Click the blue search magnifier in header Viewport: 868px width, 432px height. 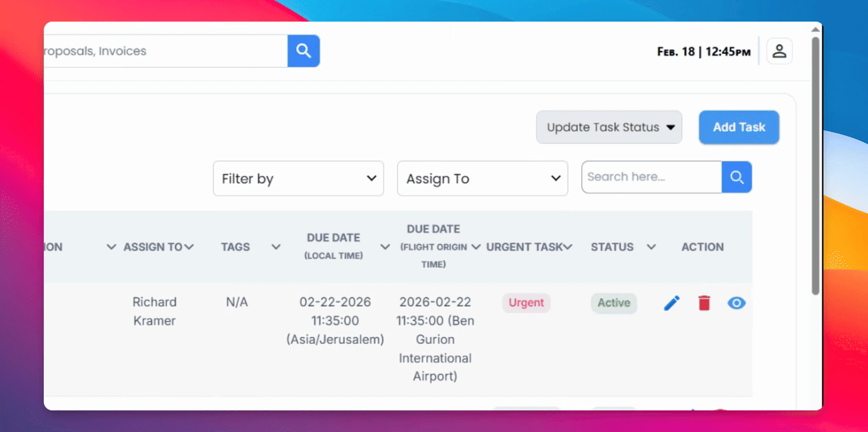(x=303, y=51)
